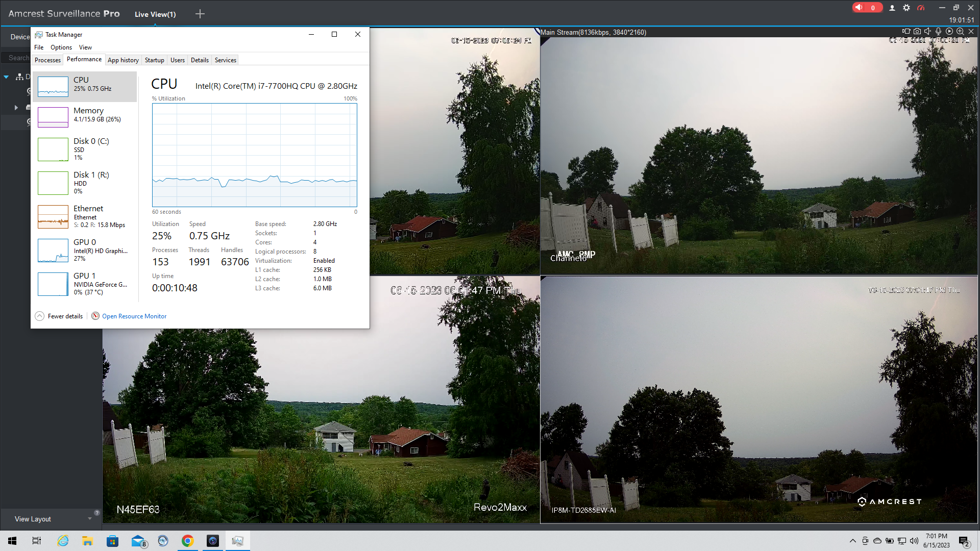Enable digital zoom on the selected camera
The height and width of the screenshot is (551, 980).
click(960, 32)
